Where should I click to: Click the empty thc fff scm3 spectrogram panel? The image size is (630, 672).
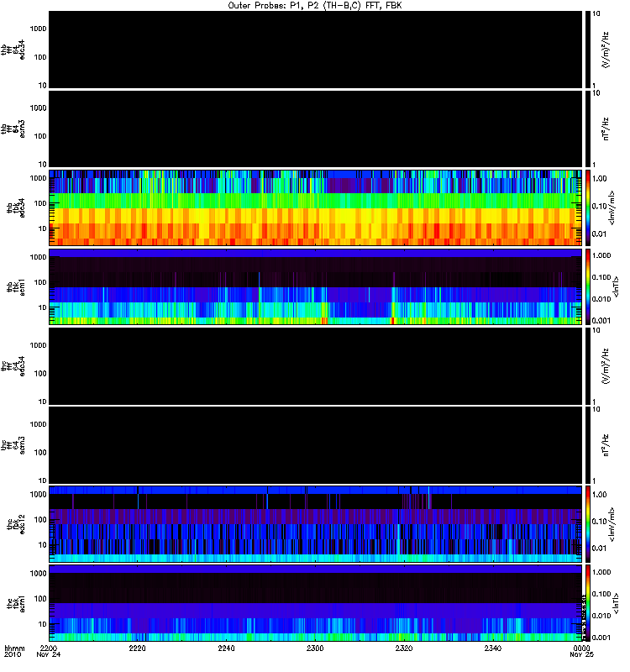click(316, 445)
